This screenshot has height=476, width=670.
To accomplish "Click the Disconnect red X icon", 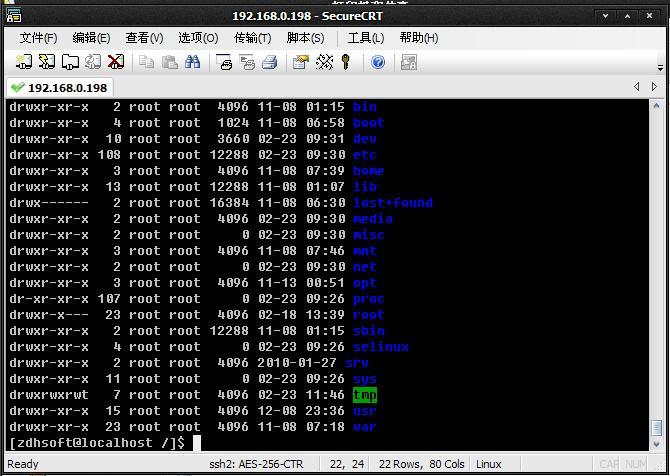I will (116, 62).
